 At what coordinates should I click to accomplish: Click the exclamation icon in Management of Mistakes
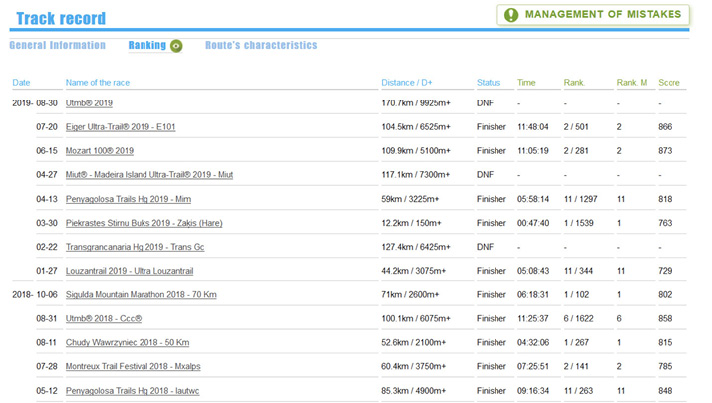pos(511,15)
